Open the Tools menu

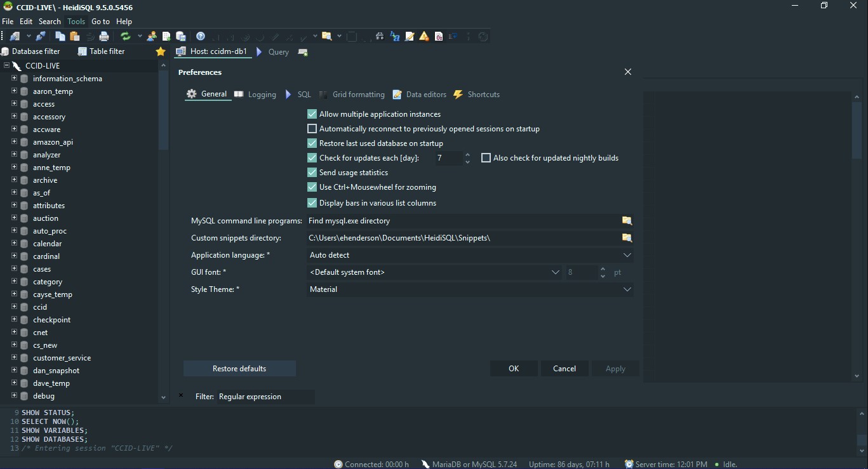(76, 21)
